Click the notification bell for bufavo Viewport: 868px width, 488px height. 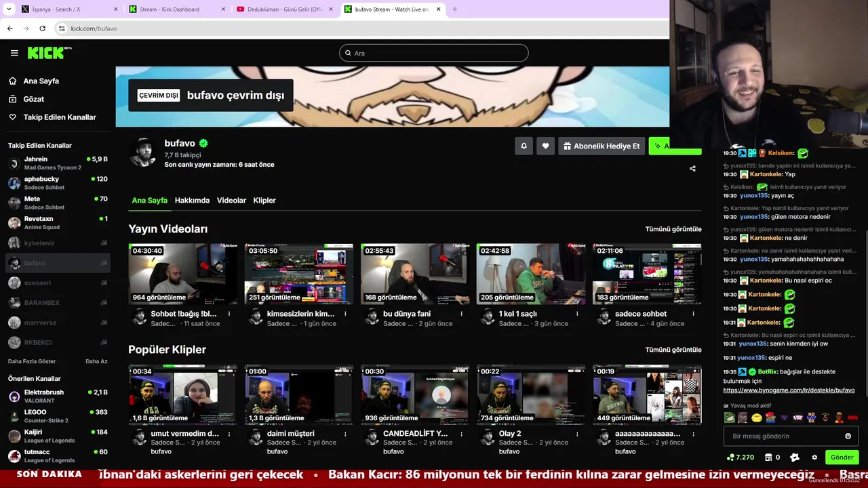pyautogui.click(x=524, y=146)
